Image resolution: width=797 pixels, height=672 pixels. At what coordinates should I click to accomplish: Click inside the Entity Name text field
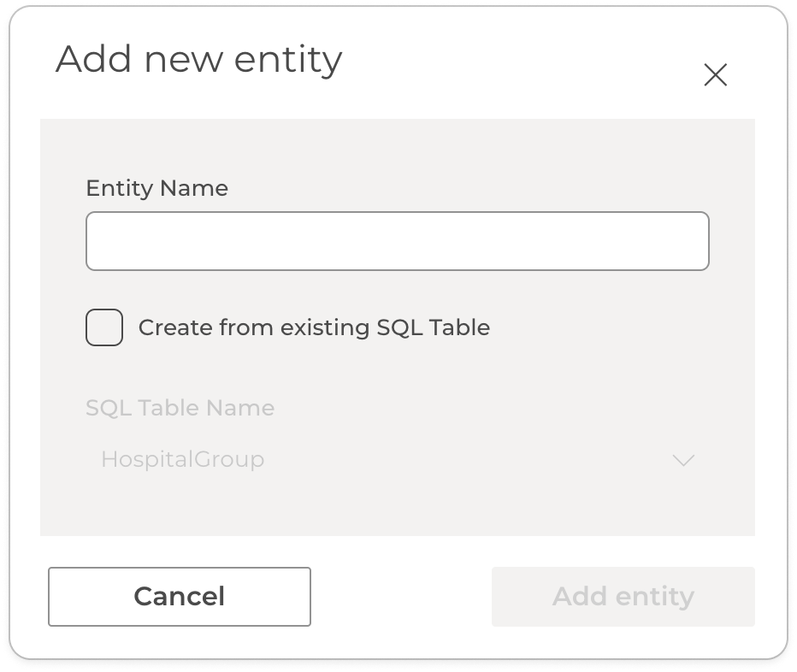pos(397,241)
